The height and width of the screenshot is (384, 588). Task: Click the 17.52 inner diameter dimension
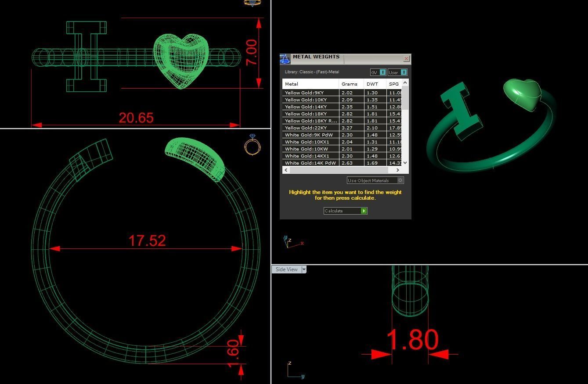(x=147, y=240)
